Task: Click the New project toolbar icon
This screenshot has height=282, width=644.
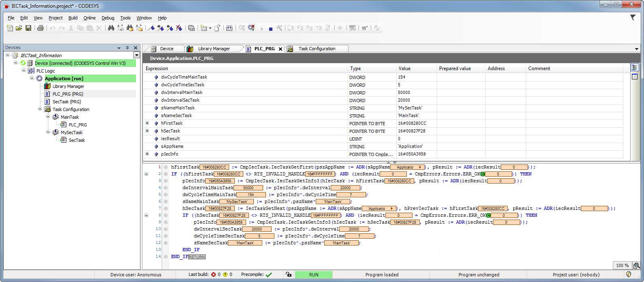Action: pyautogui.click(x=10, y=28)
